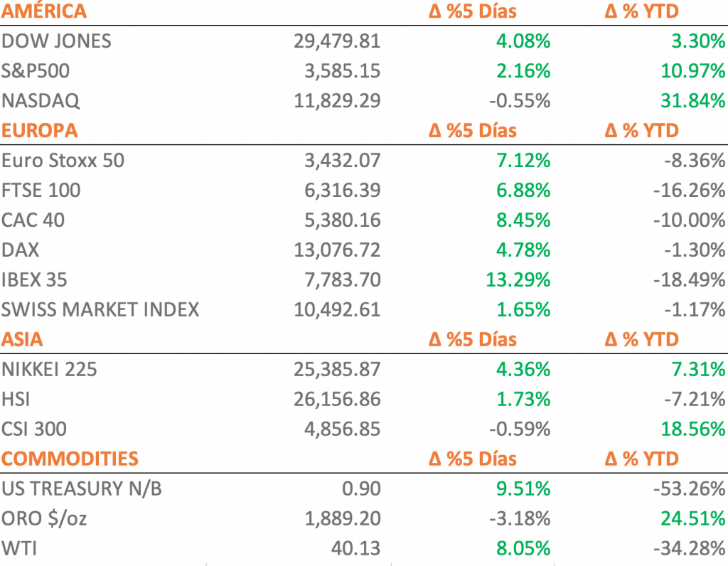Select the NIKKEI 225 row label
Image resolution: width=728 pixels, height=566 pixels.
[49, 370]
